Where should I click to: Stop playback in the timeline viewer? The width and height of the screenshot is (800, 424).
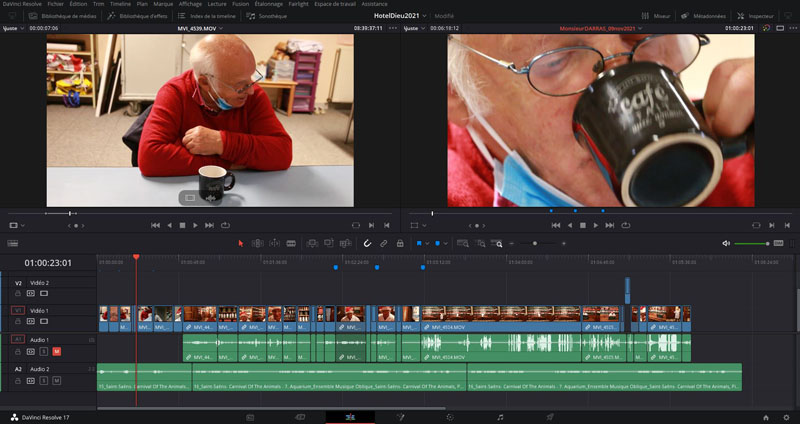click(583, 225)
